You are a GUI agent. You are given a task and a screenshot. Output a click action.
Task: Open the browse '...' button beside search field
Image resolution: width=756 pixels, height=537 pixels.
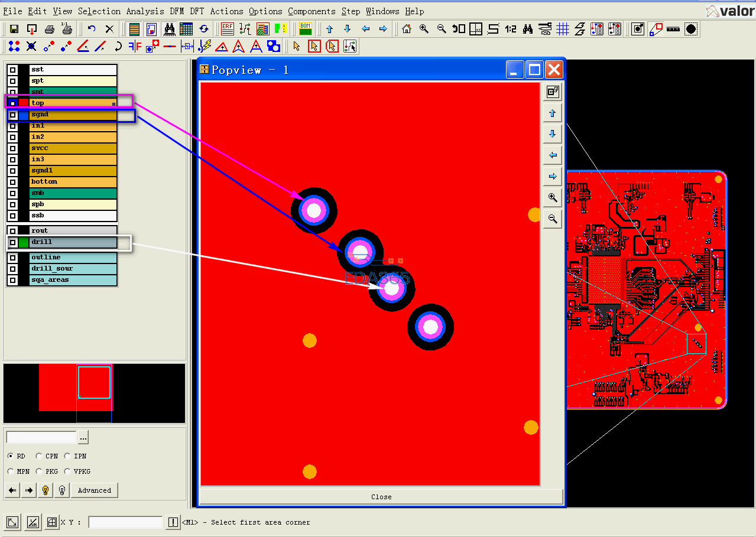point(83,438)
